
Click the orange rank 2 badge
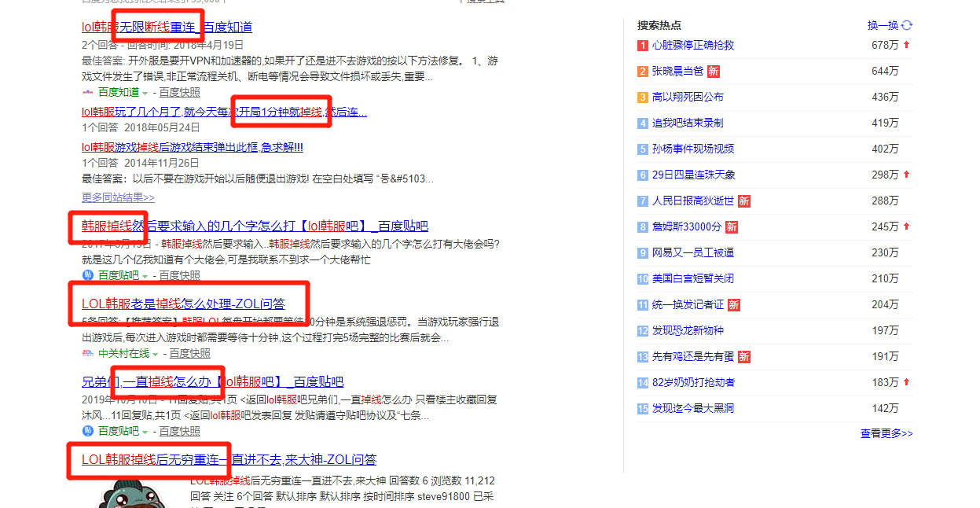[643, 72]
